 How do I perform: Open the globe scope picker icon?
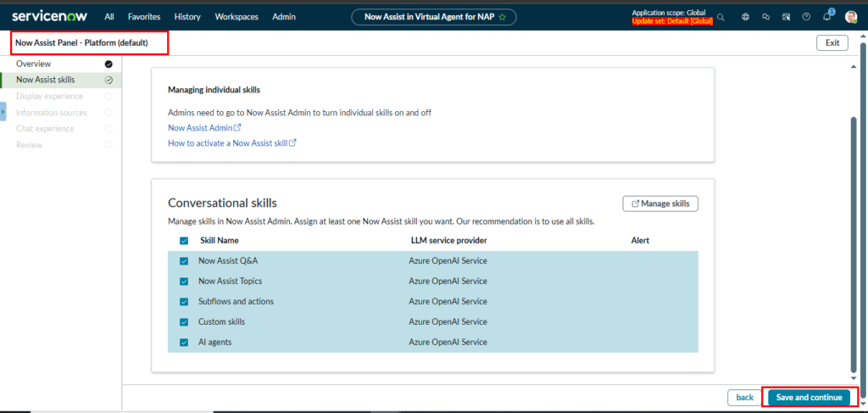745,16
